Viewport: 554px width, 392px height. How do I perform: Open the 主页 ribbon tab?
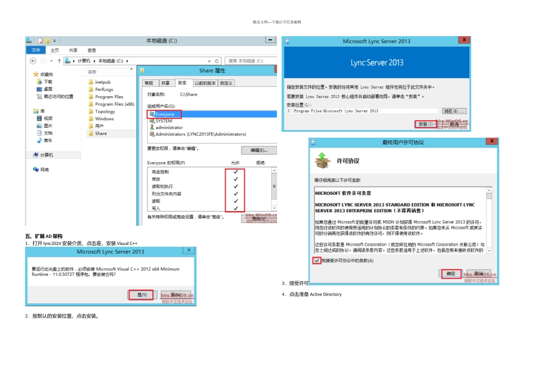tap(55, 50)
